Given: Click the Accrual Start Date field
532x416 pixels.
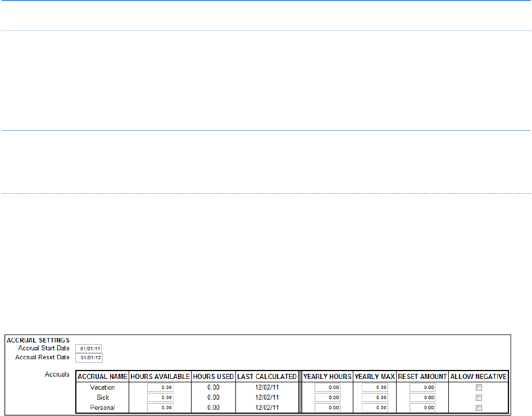Looking at the screenshot, I should [x=89, y=349].
